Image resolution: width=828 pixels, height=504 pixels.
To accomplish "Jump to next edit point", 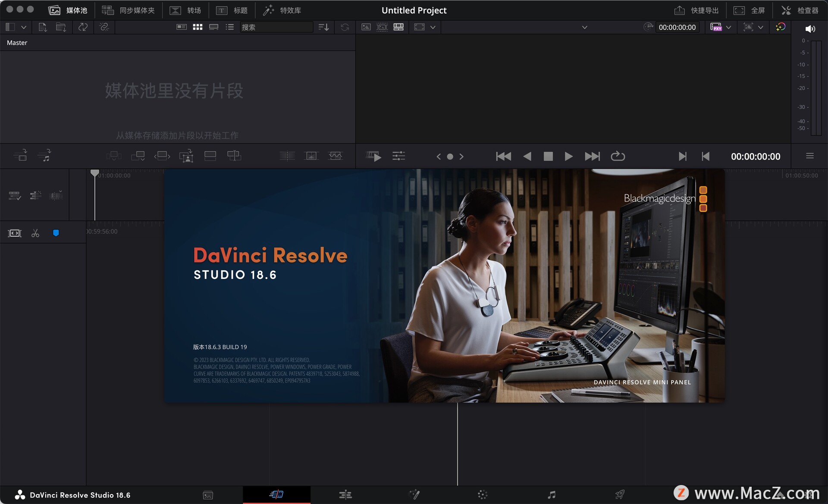I will tap(682, 156).
